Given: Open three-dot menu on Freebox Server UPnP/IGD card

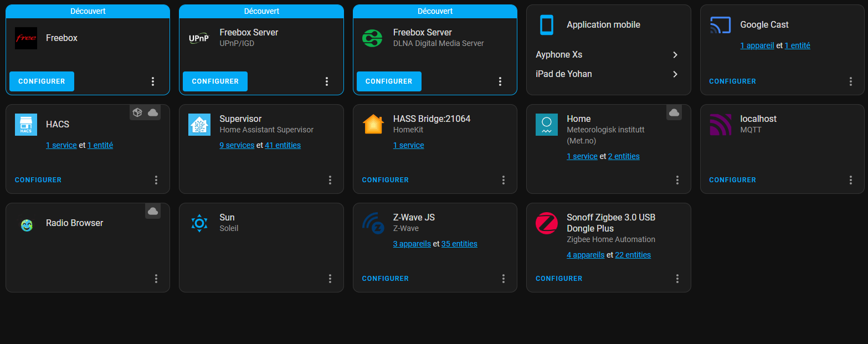Looking at the screenshot, I should [x=327, y=81].
